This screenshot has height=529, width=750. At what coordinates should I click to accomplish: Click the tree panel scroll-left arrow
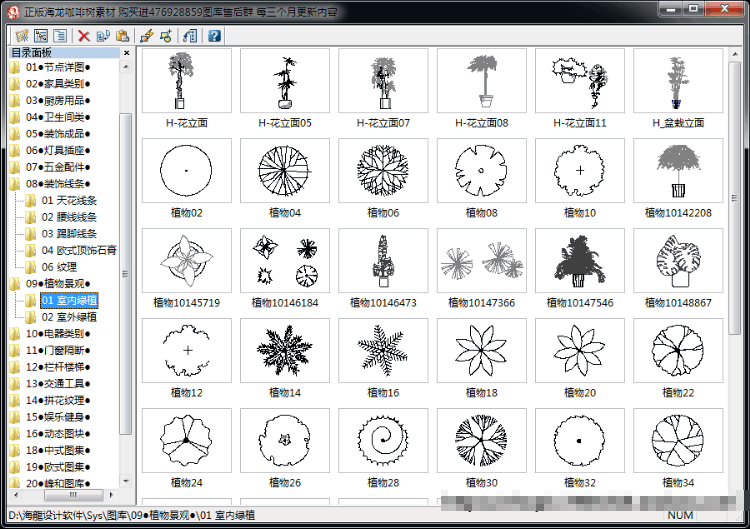pyautogui.click(x=17, y=495)
